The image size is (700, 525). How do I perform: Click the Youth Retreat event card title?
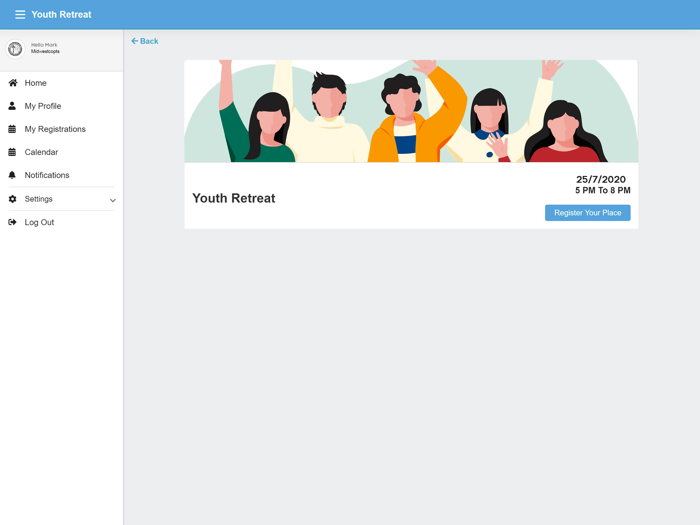pos(233,198)
